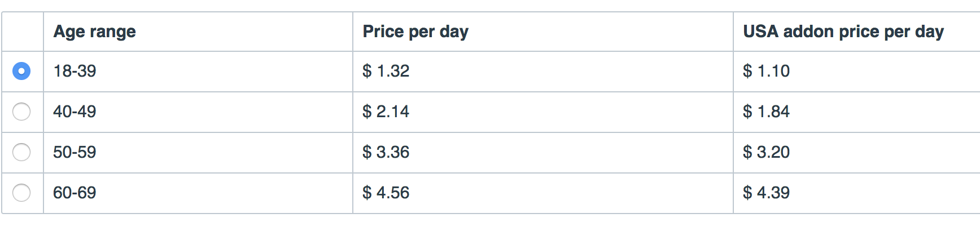Click the 50-59 age range cell
The image size is (980, 231).
(x=198, y=153)
